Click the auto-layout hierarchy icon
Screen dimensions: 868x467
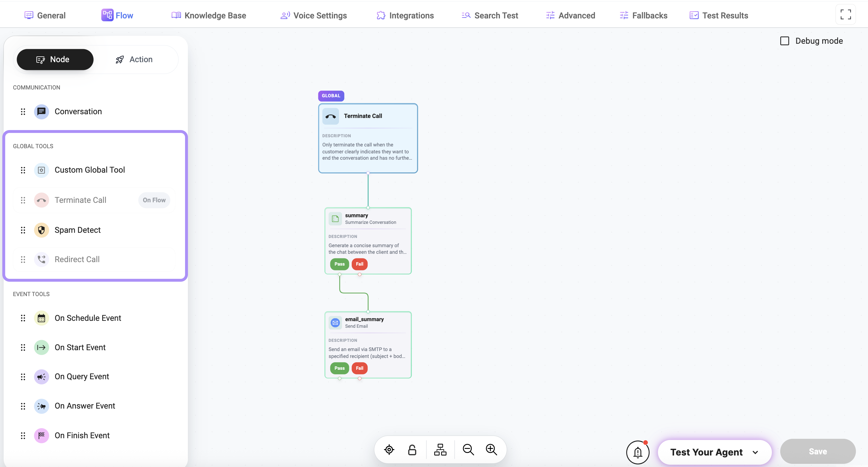pyautogui.click(x=440, y=449)
